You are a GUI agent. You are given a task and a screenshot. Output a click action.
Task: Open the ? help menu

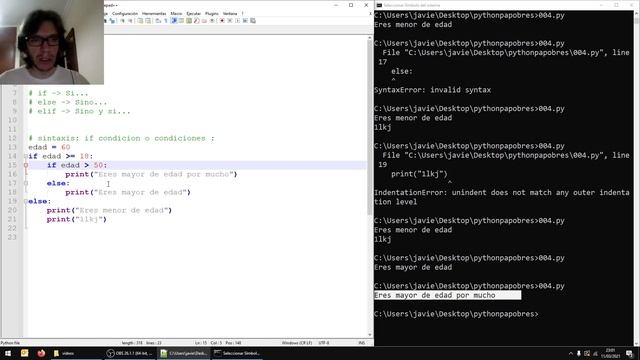[x=242, y=13]
